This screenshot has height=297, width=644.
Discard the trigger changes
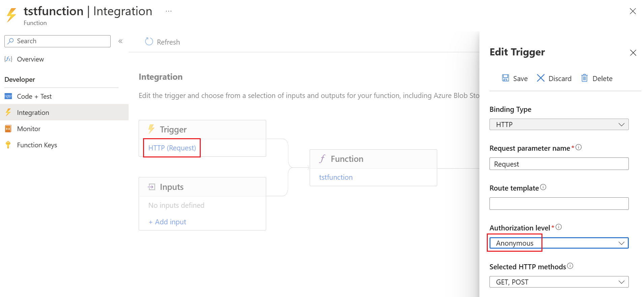554,78
